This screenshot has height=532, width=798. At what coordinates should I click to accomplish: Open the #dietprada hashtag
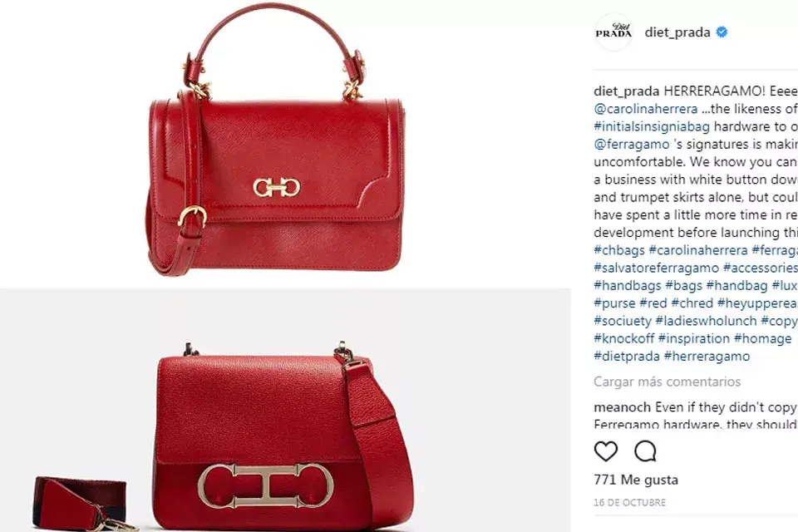[627, 356]
